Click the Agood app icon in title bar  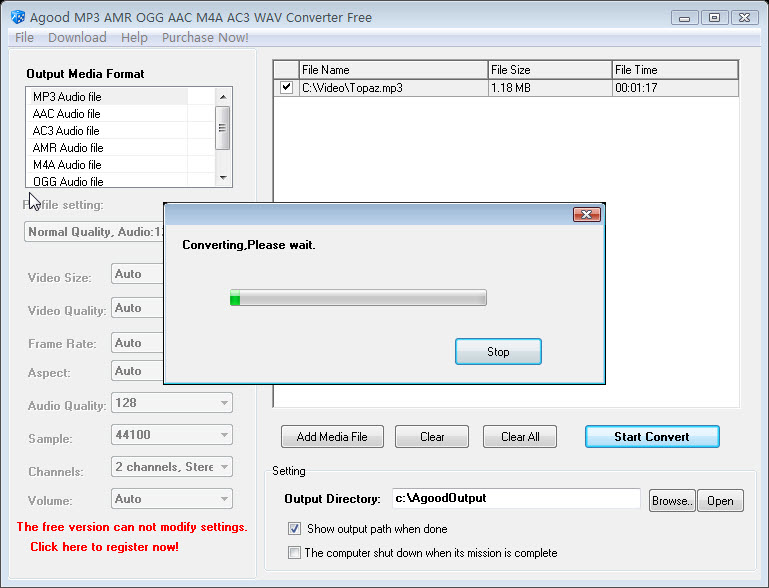tap(18, 17)
